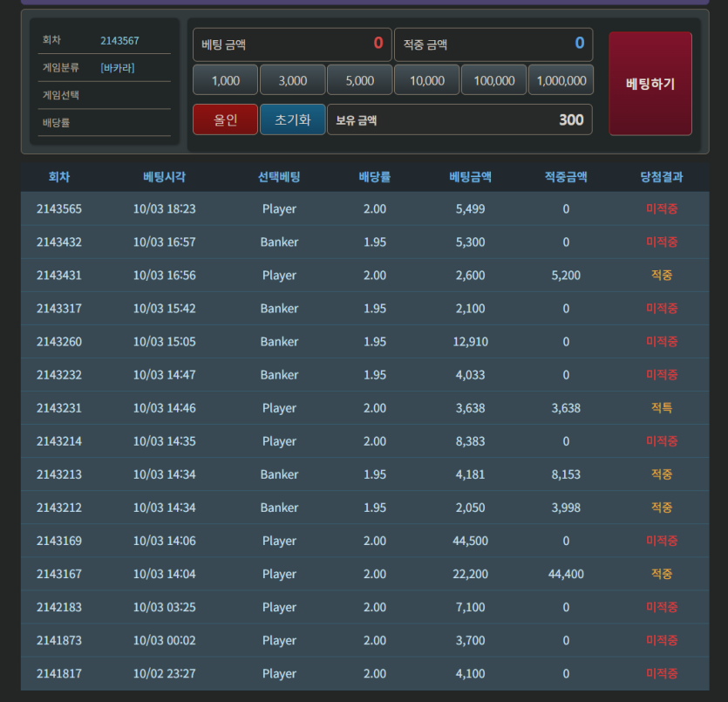Click round number 2141873

tap(59, 640)
